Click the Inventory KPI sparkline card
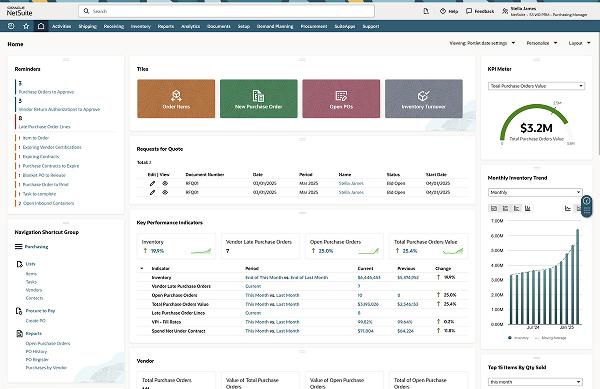Image resolution: width=600 pixels, height=389 pixels. 176,246
